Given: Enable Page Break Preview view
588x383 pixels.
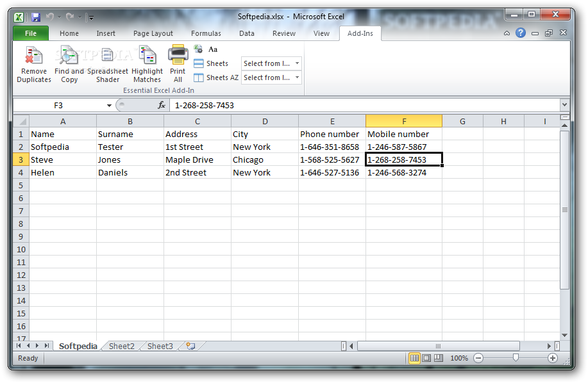Looking at the screenshot, I should (439, 358).
